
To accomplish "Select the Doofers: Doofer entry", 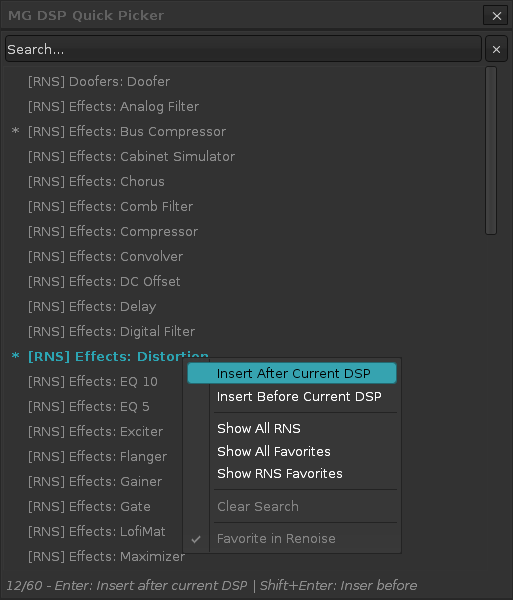I will [99, 82].
